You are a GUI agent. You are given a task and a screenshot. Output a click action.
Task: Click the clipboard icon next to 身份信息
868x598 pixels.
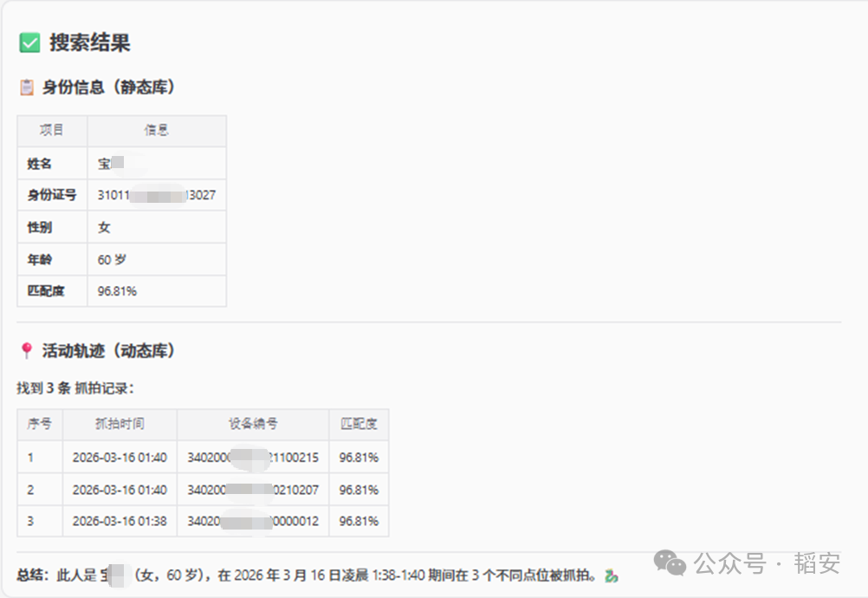tap(27, 88)
